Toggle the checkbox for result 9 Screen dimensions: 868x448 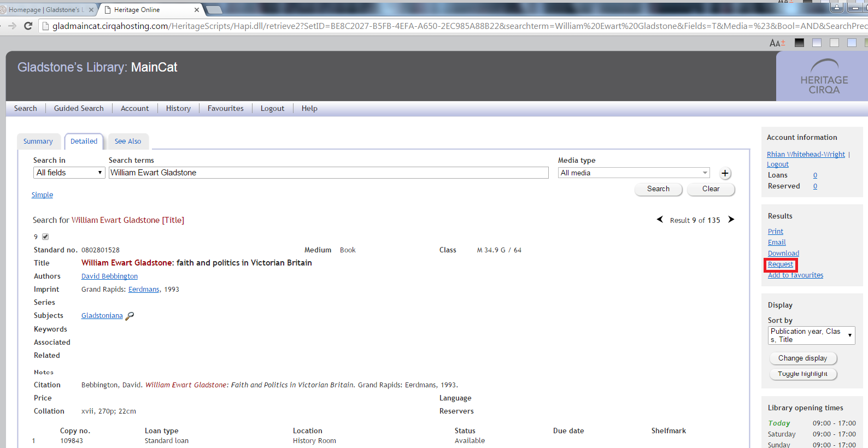(x=45, y=237)
